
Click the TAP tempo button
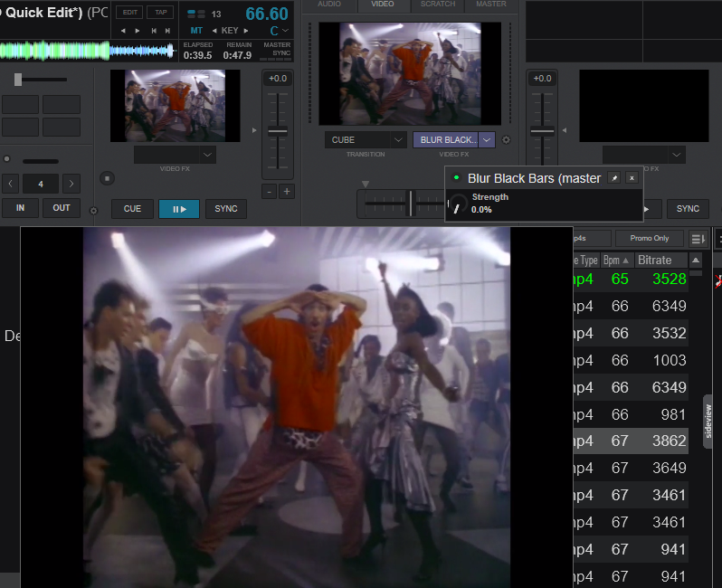tap(161, 13)
